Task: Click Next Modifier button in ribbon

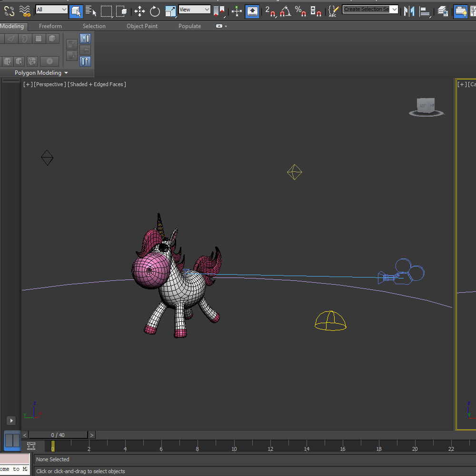Action: [x=72, y=56]
